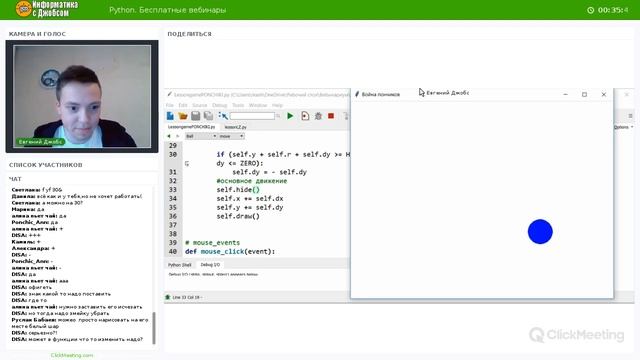The image size is (640, 360).
Task: Click the Save floppy-disk icon in the toolbar
Action: point(196,116)
